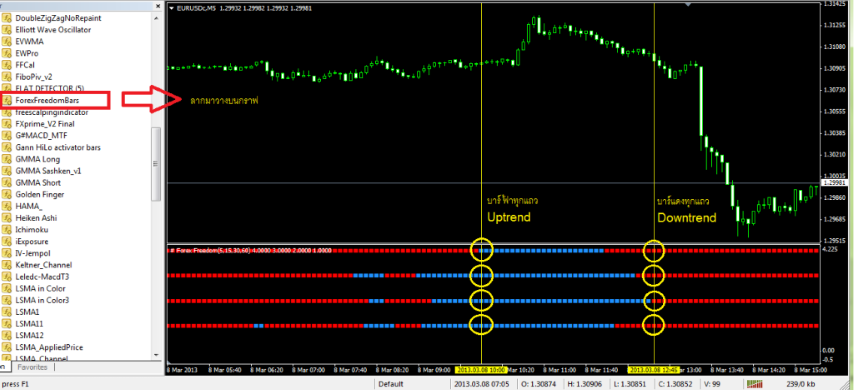The height and width of the screenshot is (390, 854).
Task: Switch to the Favorites tab
Action: pyautogui.click(x=32, y=368)
